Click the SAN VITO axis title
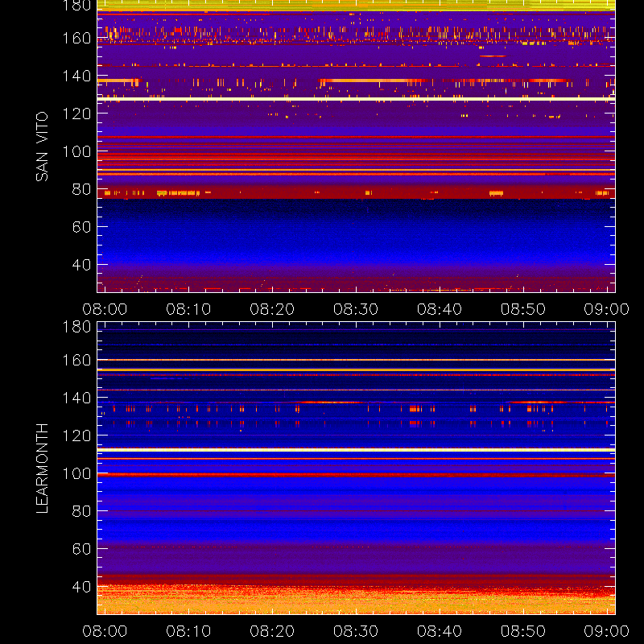Screen dimensions: 644x644 [x=42, y=147]
